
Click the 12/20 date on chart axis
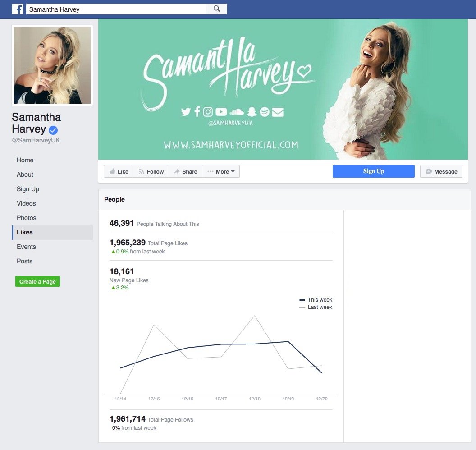tap(322, 399)
